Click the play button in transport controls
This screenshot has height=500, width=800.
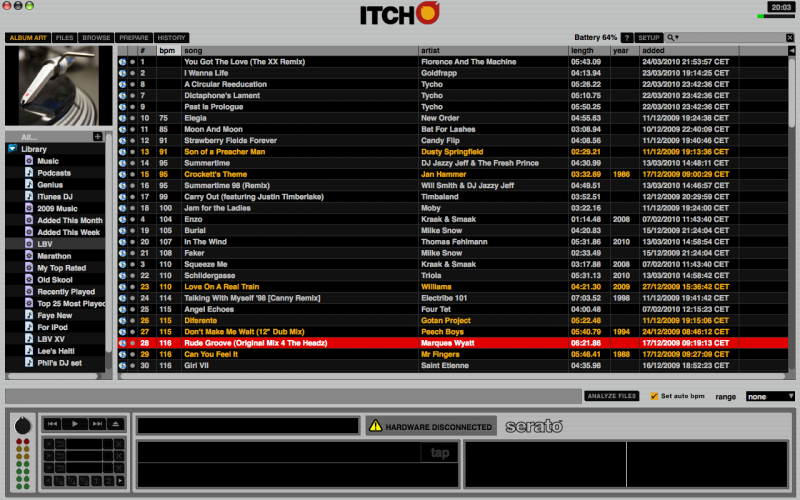(75, 423)
